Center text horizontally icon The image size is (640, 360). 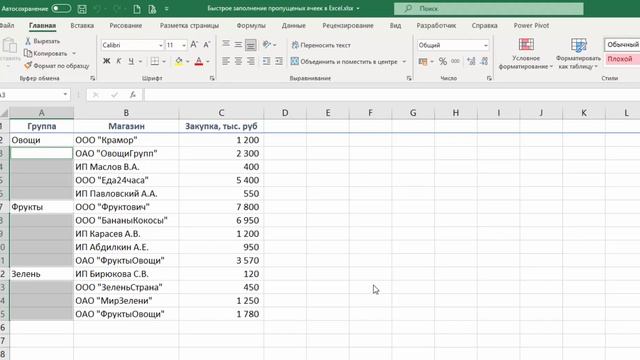(x=238, y=61)
